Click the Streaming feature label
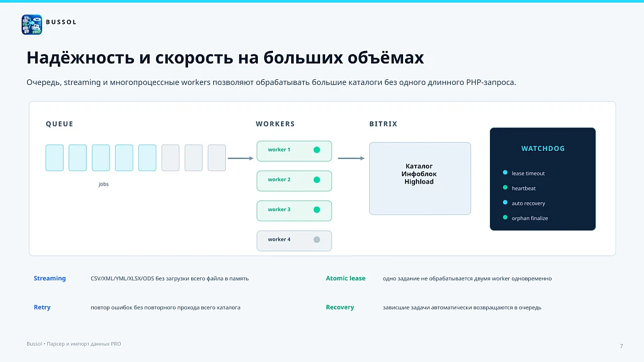This screenshot has width=644, height=362. coord(50,278)
